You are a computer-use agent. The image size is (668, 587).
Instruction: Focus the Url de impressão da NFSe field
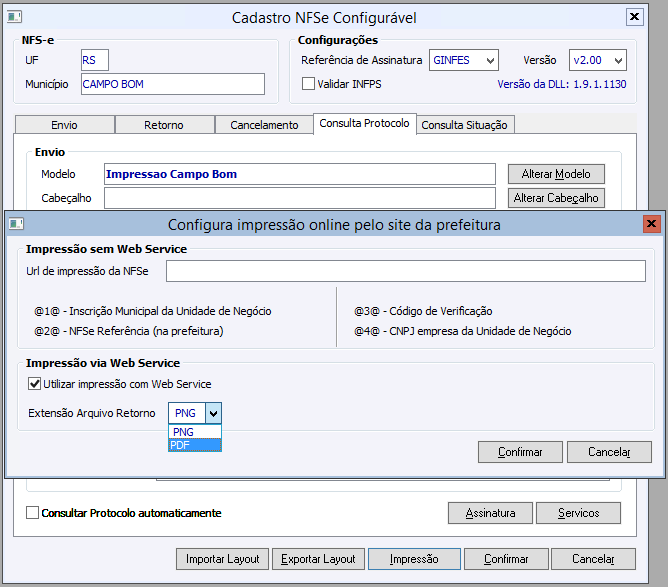point(406,271)
